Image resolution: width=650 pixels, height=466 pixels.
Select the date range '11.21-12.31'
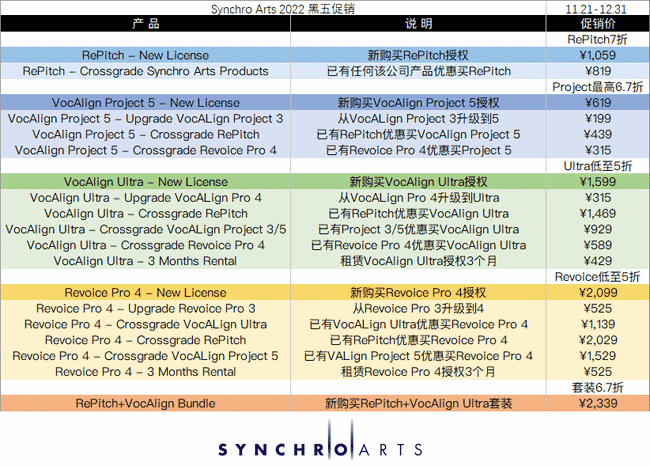coord(597,9)
